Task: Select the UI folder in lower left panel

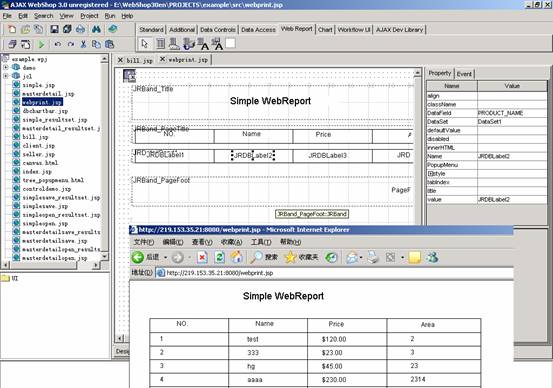Action: click(10, 278)
